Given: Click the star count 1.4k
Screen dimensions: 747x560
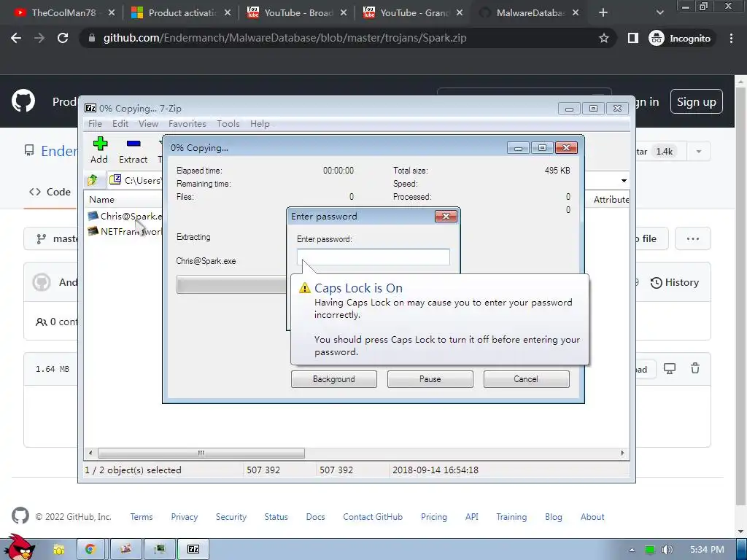Looking at the screenshot, I should coord(664,152).
